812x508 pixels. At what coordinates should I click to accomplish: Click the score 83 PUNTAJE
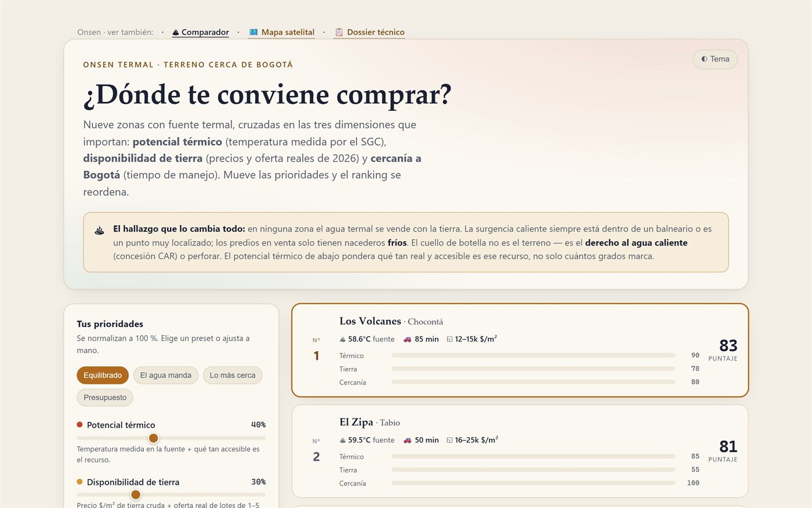point(723,350)
